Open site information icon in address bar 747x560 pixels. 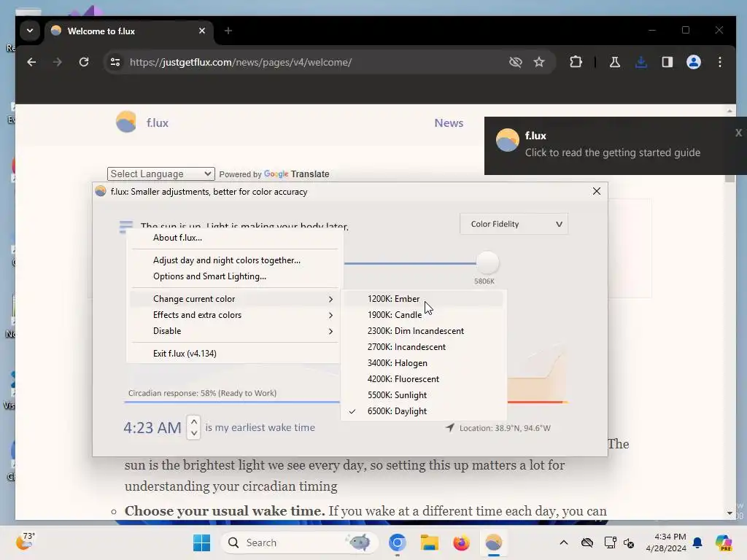115,62
